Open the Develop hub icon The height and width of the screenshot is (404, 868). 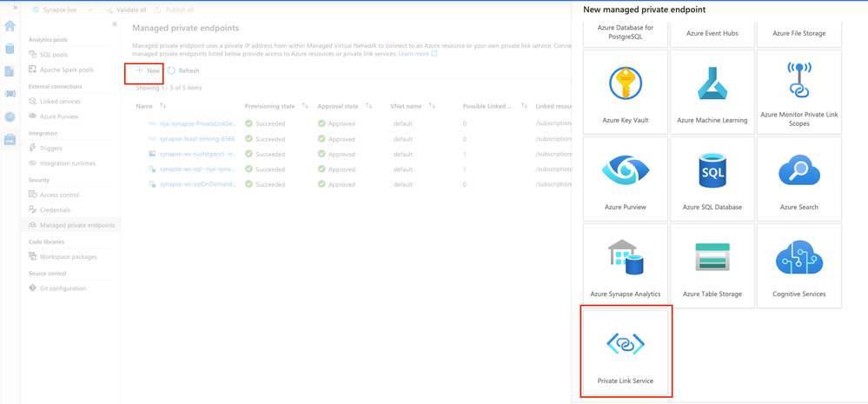point(10,71)
